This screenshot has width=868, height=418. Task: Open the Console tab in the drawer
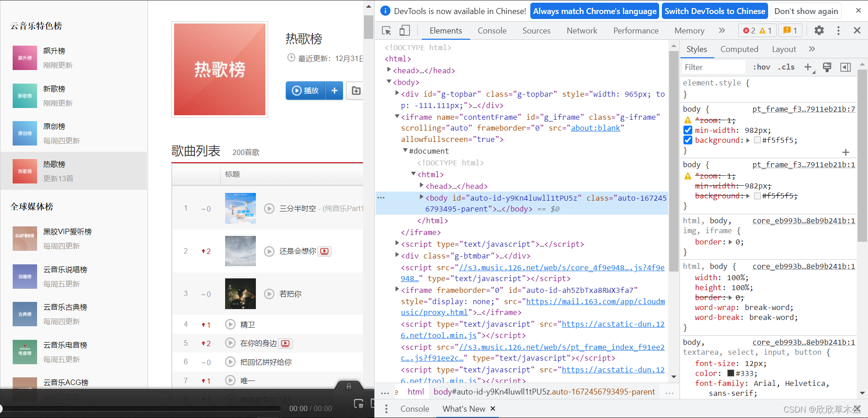coord(415,409)
